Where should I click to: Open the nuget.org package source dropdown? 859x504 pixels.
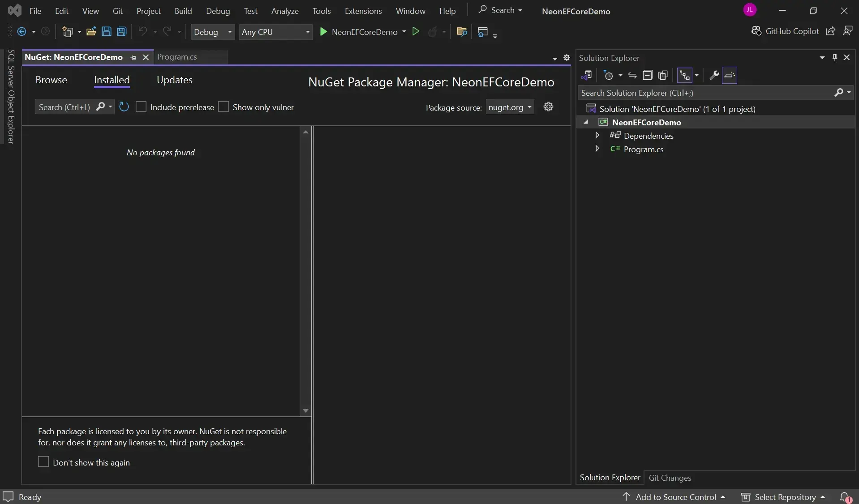pyautogui.click(x=510, y=107)
